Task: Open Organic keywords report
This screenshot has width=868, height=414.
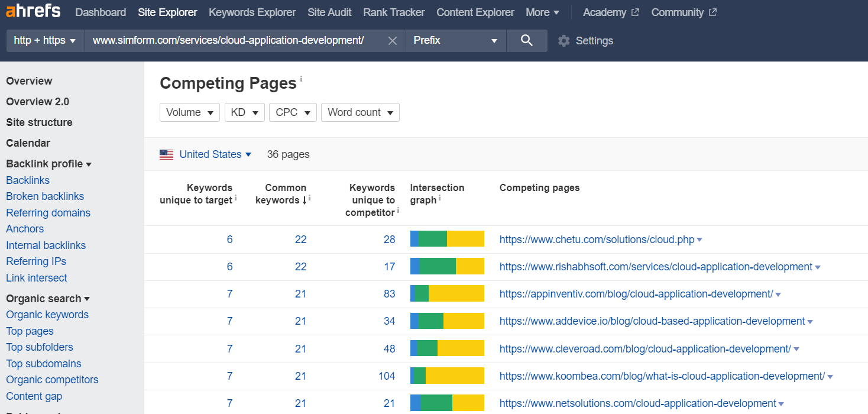Action: pyautogui.click(x=47, y=315)
